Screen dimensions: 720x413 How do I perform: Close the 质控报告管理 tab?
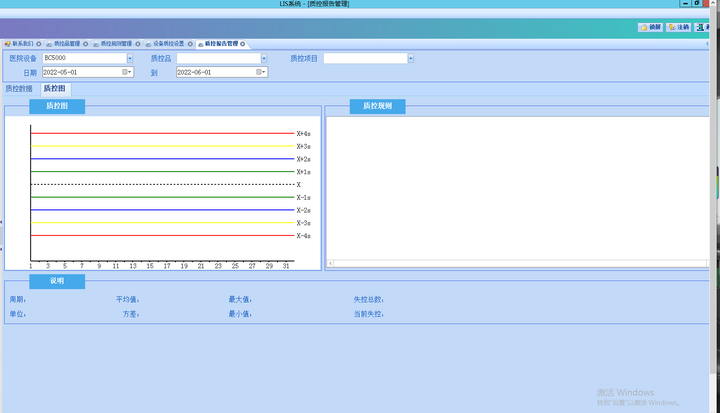click(243, 44)
